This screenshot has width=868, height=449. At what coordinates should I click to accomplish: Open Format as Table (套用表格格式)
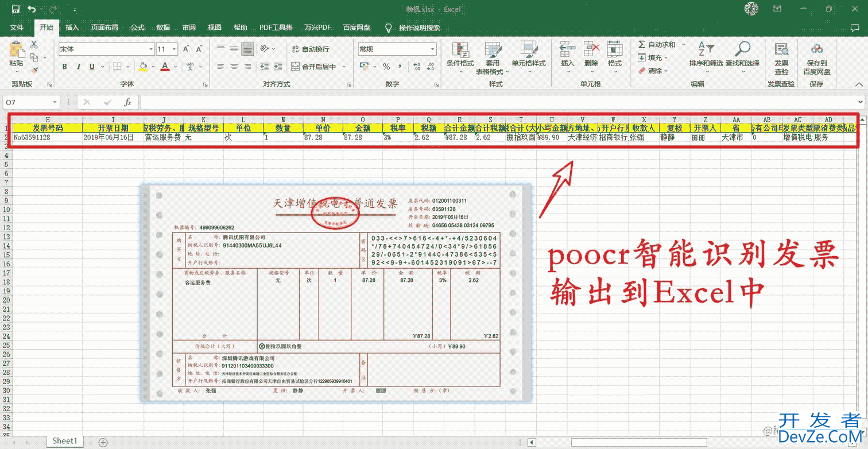click(493, 57)
